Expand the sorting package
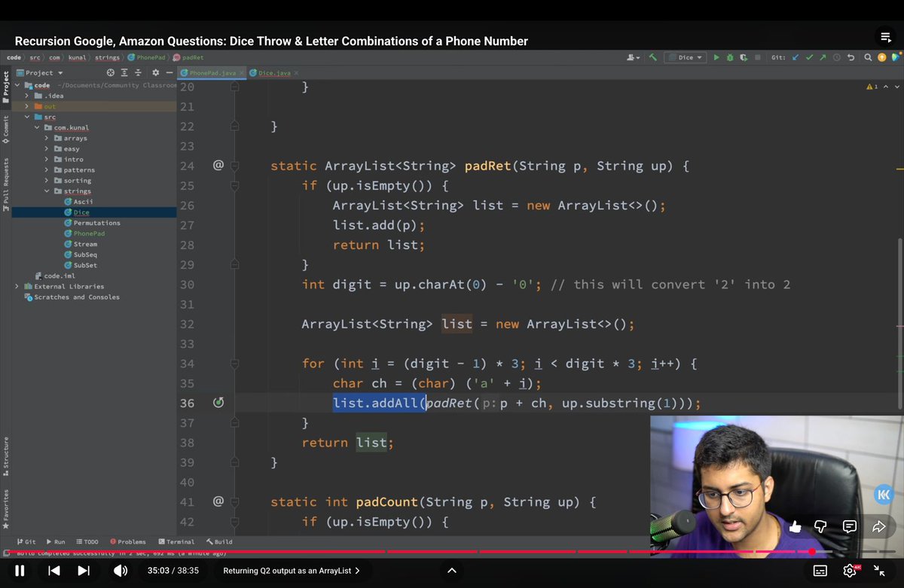Viewport: 904px width, 588px height. [x=47, y=181]
